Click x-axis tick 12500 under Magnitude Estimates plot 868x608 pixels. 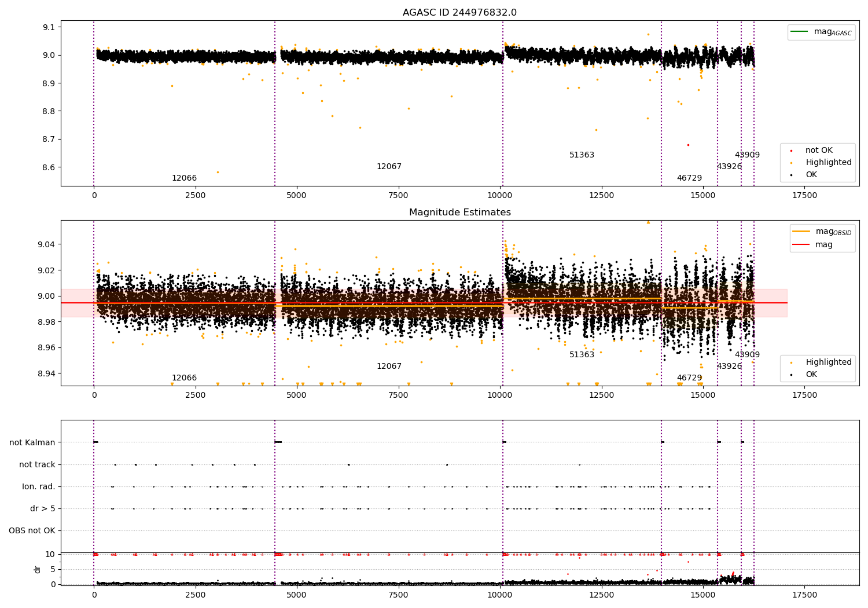(601, 395)
